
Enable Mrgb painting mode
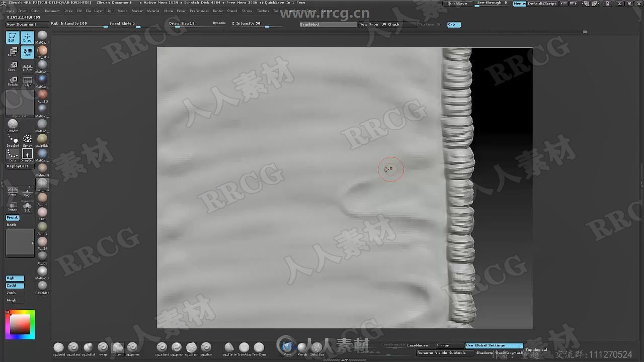point(15,300)
